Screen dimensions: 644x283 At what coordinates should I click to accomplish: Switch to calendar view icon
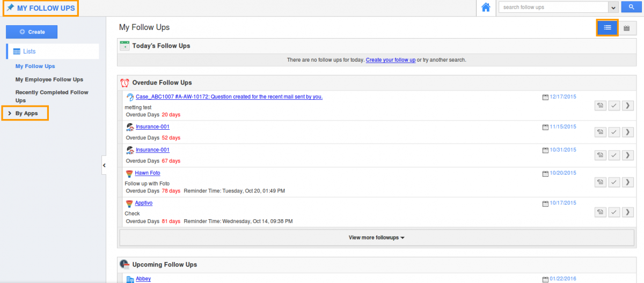(626, 28)
